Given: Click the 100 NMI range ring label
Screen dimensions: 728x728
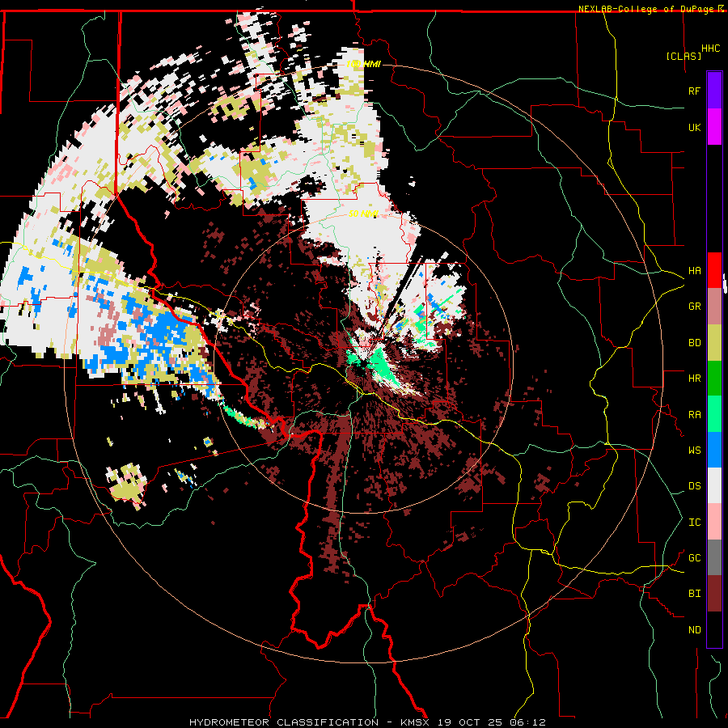Looking at the screenshot, I should tap(363, 64).
